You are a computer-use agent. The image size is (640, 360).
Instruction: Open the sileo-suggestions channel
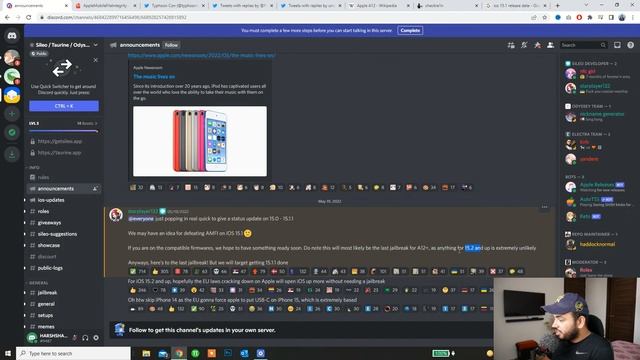pos(63,234)
